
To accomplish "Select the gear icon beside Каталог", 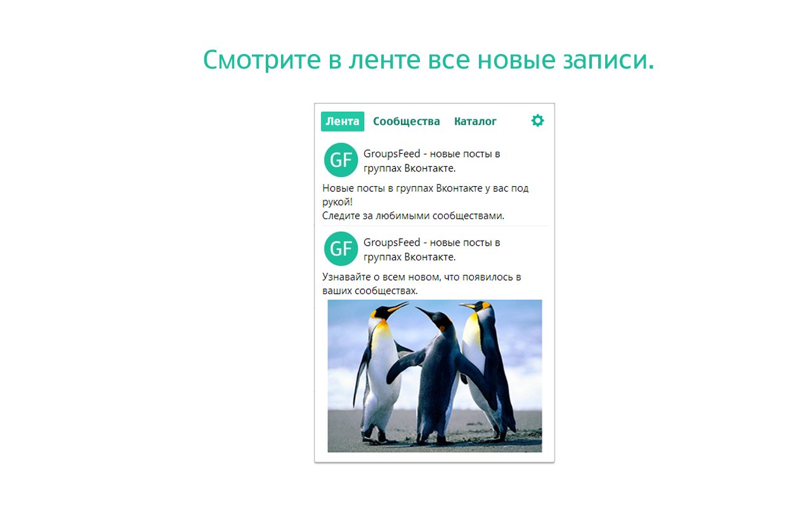I will 537,121.
